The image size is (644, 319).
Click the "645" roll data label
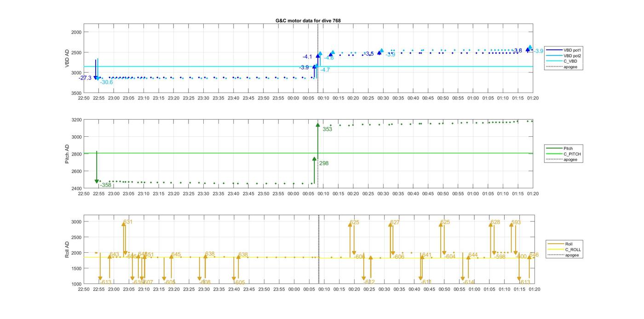click(176, 255)
